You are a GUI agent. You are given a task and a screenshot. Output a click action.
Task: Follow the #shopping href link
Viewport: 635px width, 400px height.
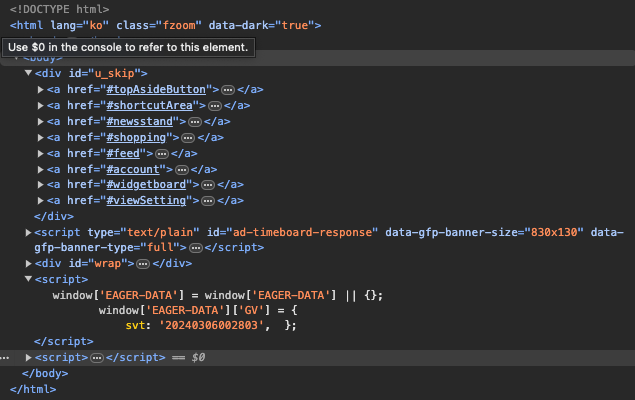tap(136, 138)
